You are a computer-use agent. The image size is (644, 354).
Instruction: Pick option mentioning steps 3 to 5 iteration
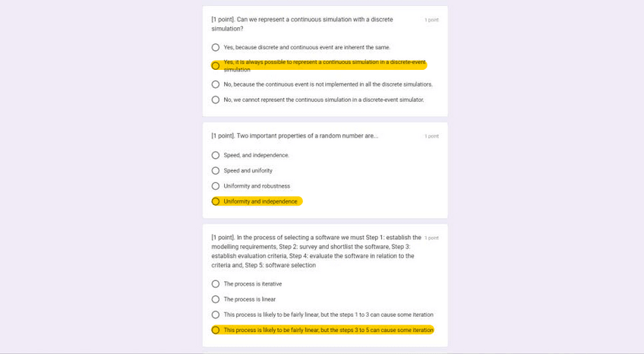pyautogui.click(x=216, y=330)
